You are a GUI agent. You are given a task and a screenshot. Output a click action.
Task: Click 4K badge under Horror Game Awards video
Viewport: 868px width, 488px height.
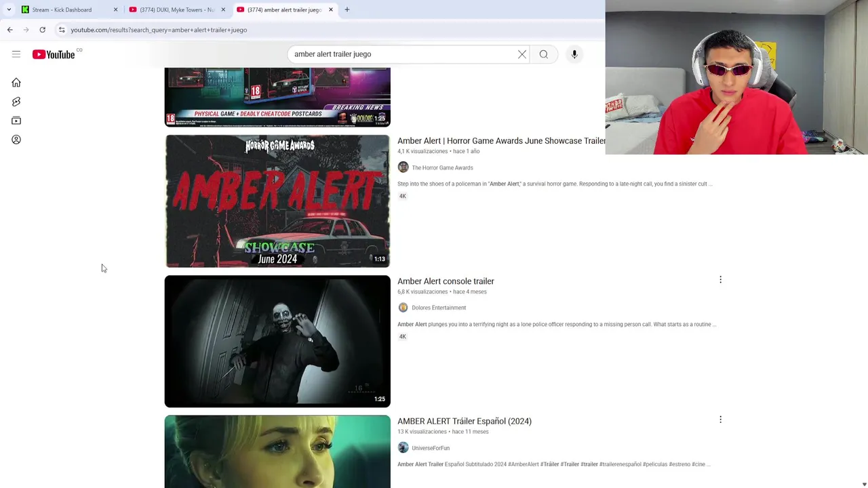pyautogui.click(x=403, y=196)
